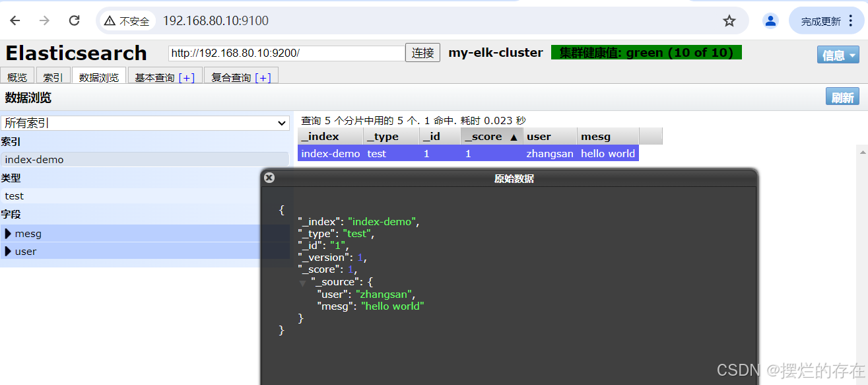Click the "hello world" value in raw JSON
Screen dimensions: 868x385
coord(392,306)
